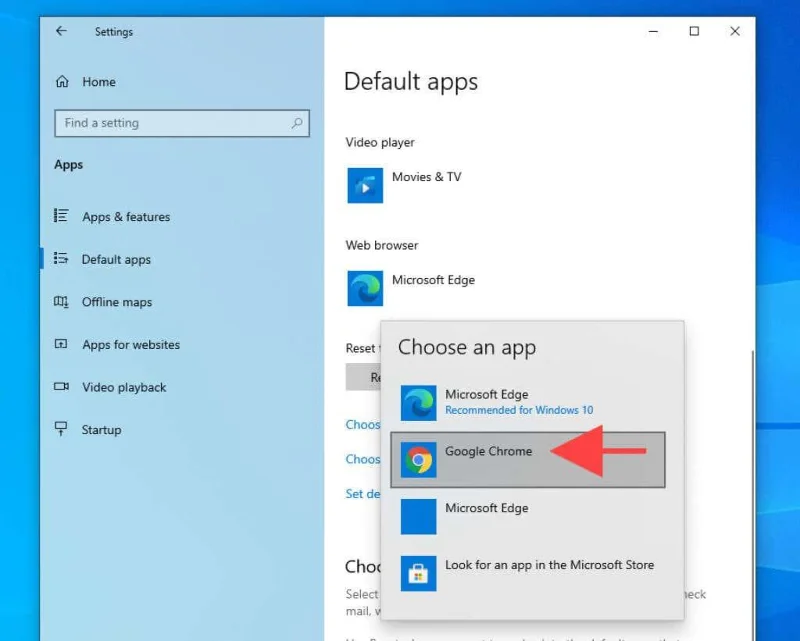This screenshot has height=641, width=800.
Task: Look for an app in Microsoft Store
Action: [528, 574]
